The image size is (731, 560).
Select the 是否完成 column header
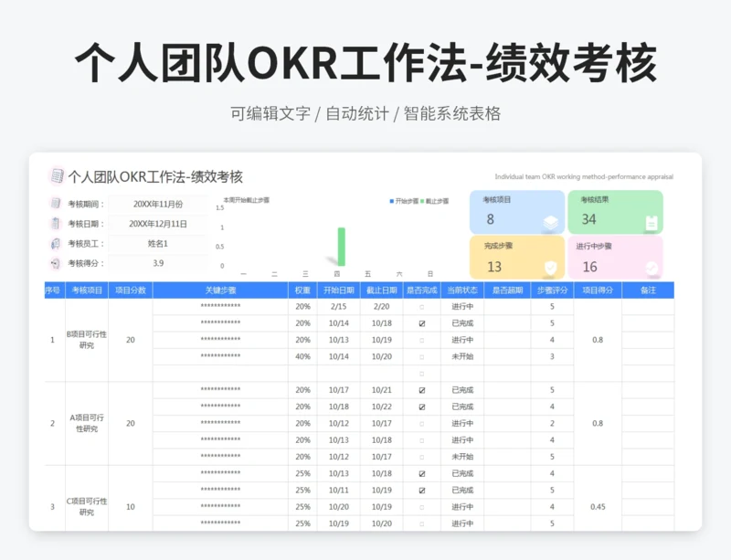click(422, 290)
